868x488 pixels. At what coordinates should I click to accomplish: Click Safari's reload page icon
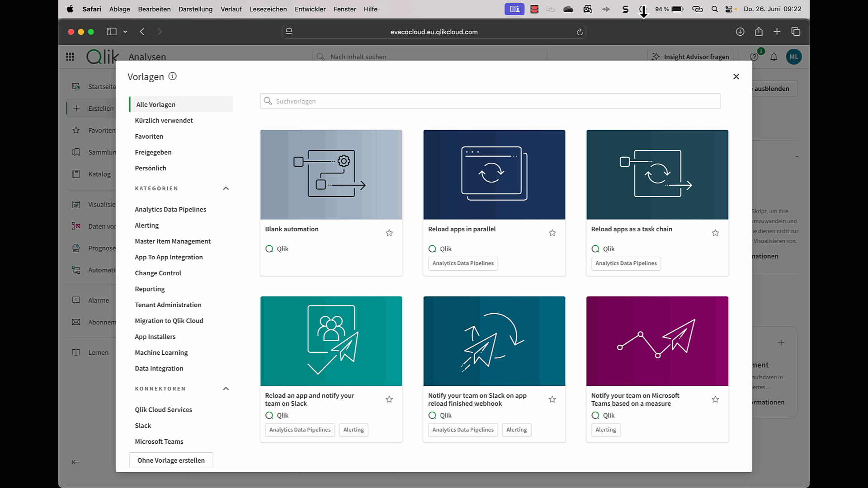(x=580, y=32)
